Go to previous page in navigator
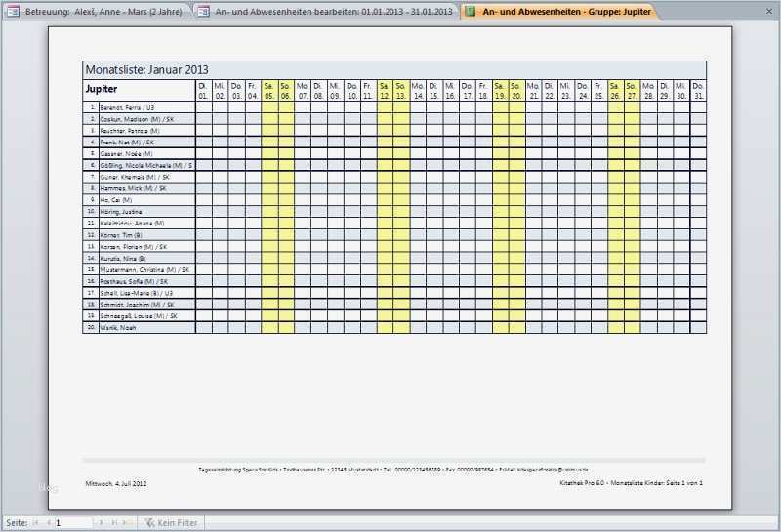 pyautogui.click(x=48, y=523)
